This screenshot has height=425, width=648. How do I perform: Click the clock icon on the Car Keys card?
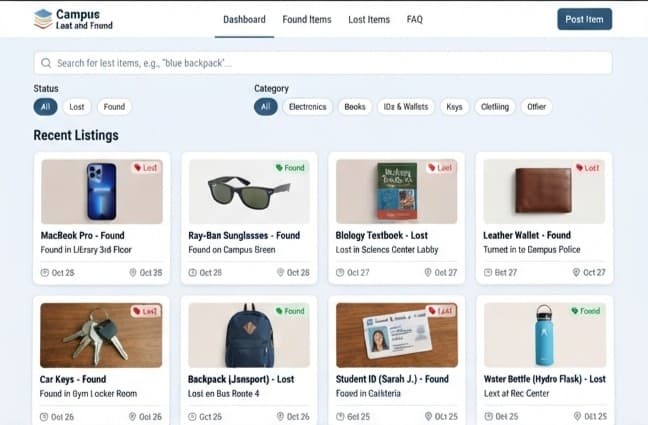pos(44,417)
